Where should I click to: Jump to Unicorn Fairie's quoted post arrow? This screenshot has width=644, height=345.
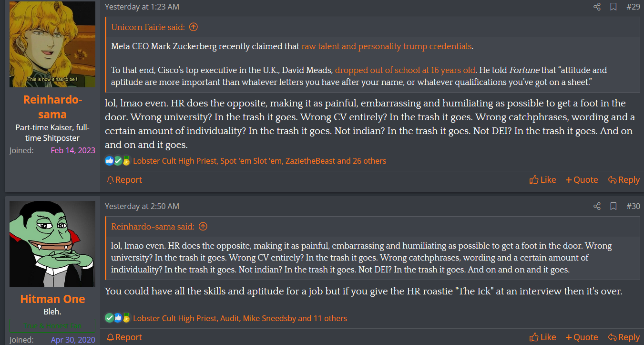point(193,27)
